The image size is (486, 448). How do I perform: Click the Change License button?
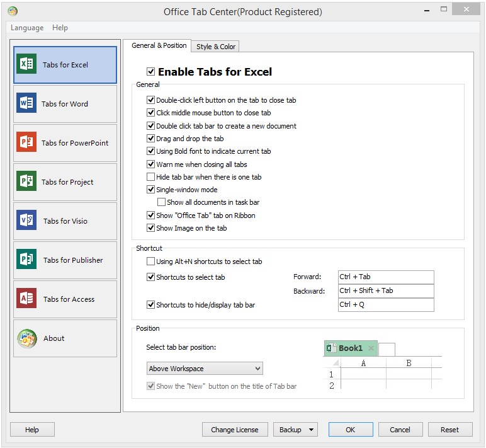(x=235, y=430)
